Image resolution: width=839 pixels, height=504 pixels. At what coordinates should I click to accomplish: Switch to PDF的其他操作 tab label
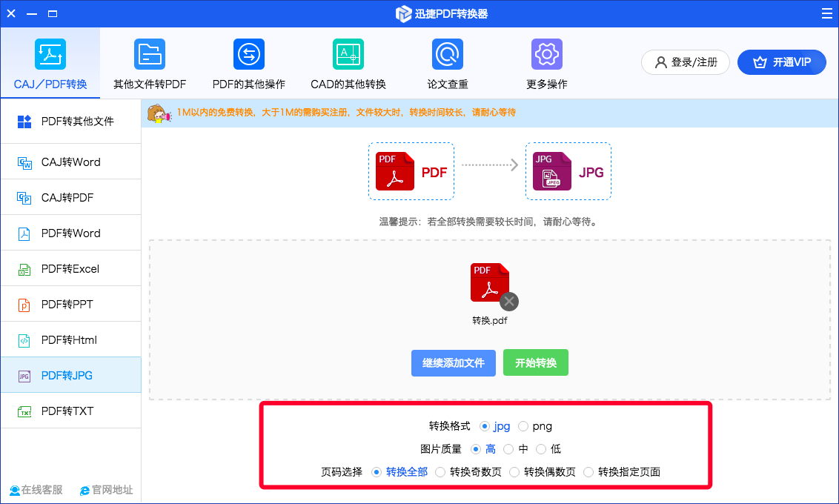249,84
